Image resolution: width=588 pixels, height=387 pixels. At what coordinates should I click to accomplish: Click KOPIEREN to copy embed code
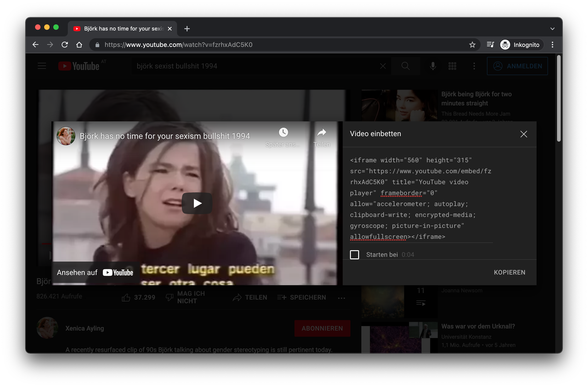pos(509,272)
